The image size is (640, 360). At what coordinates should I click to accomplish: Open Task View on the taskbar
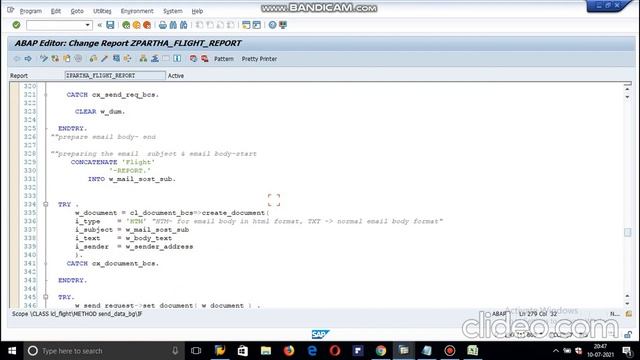click(x=196, y=351)
